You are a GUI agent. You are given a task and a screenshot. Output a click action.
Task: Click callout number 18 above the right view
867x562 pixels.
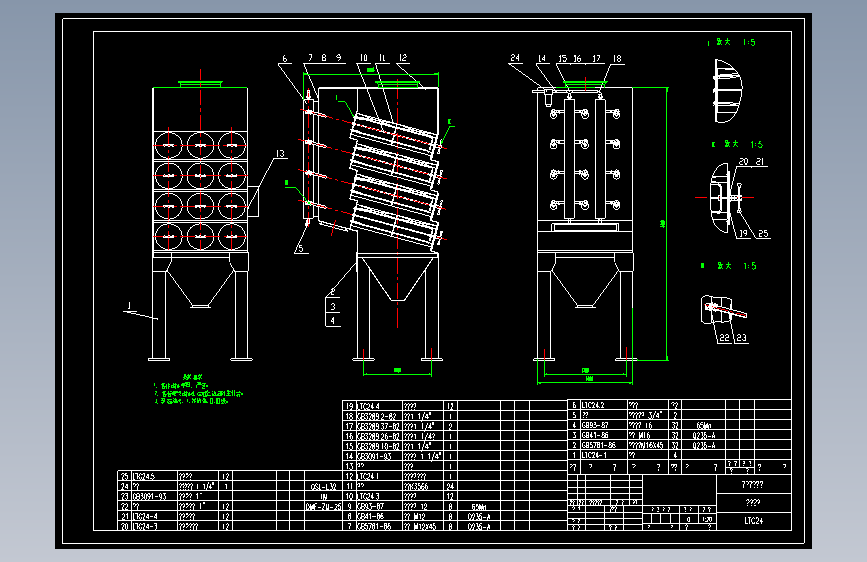(617, 58)
